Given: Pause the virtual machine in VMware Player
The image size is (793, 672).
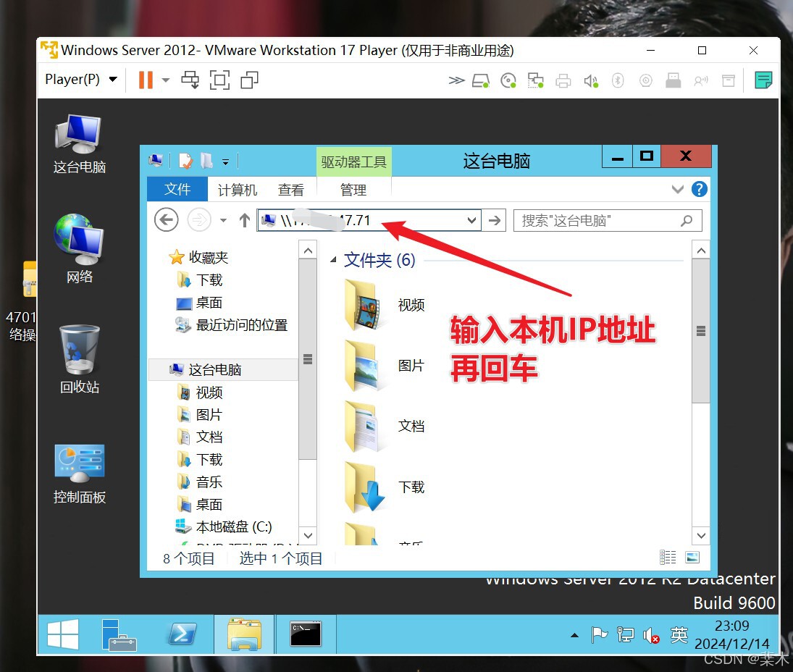Looking at the screenshot, I should pyautogui.click(x=146, y=80).
